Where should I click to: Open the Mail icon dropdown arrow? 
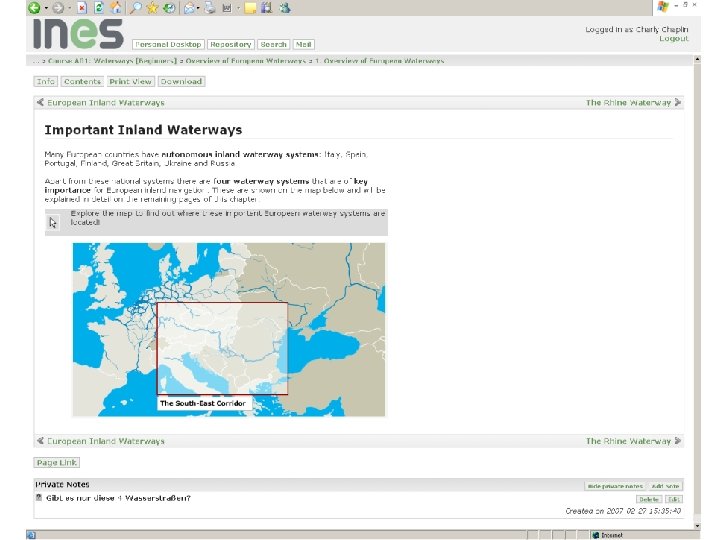(x=198, y=8)
